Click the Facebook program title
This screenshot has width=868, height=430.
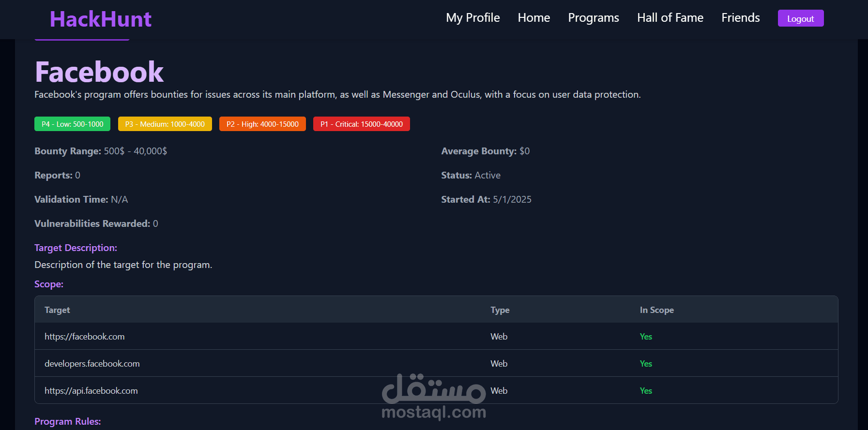tap(99, 72)
